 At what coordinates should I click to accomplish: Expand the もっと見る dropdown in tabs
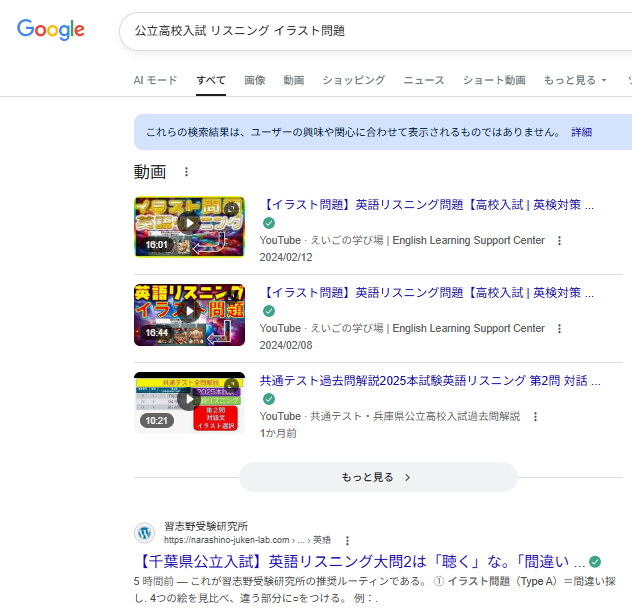pyautogui.click(x=575, y=80)
